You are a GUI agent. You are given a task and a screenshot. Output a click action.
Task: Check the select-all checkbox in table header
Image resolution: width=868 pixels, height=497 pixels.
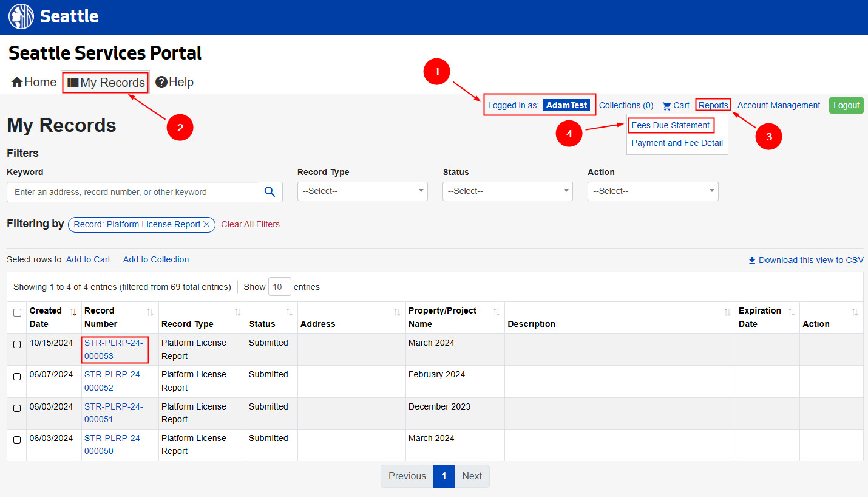tap(17, 312)
